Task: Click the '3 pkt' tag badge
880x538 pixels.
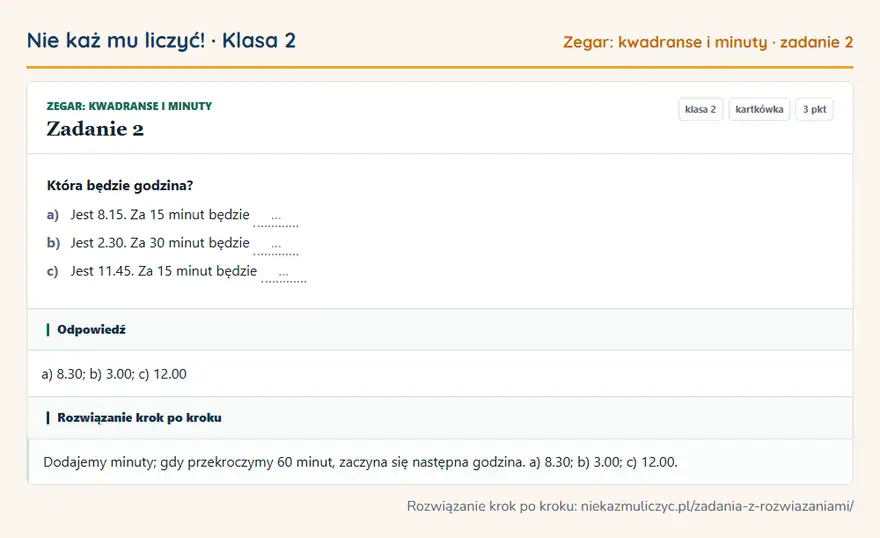Action: click(814, 109)
